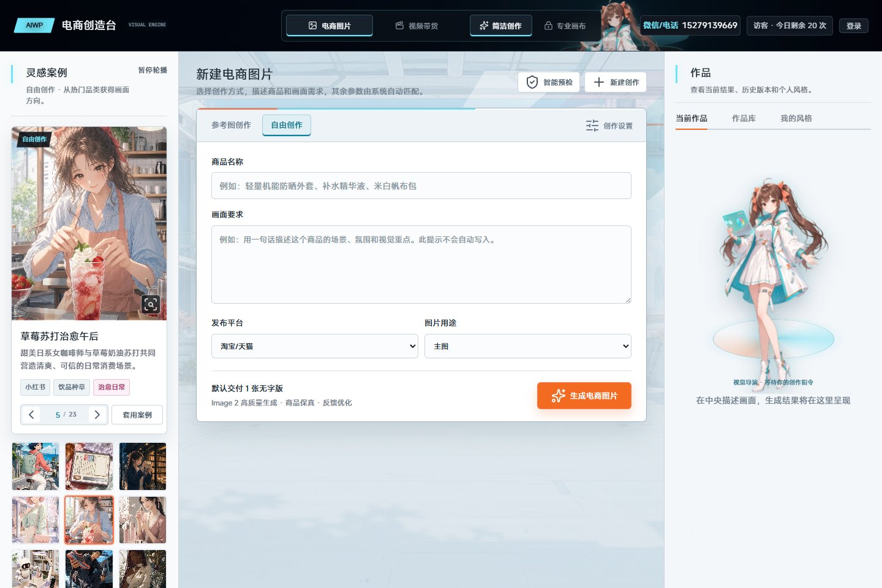Click 套用案例 button

click(137, 415)
